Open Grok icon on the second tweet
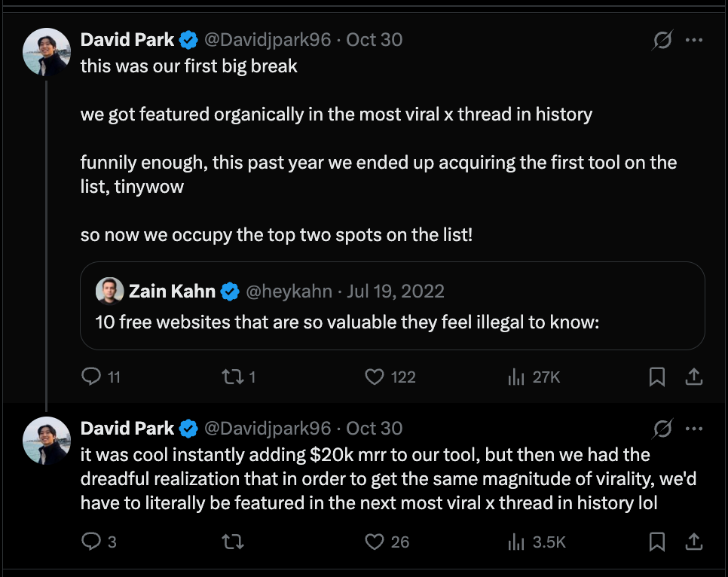The height and width of the screenshot is (577, 728). [x=662, y=429]
